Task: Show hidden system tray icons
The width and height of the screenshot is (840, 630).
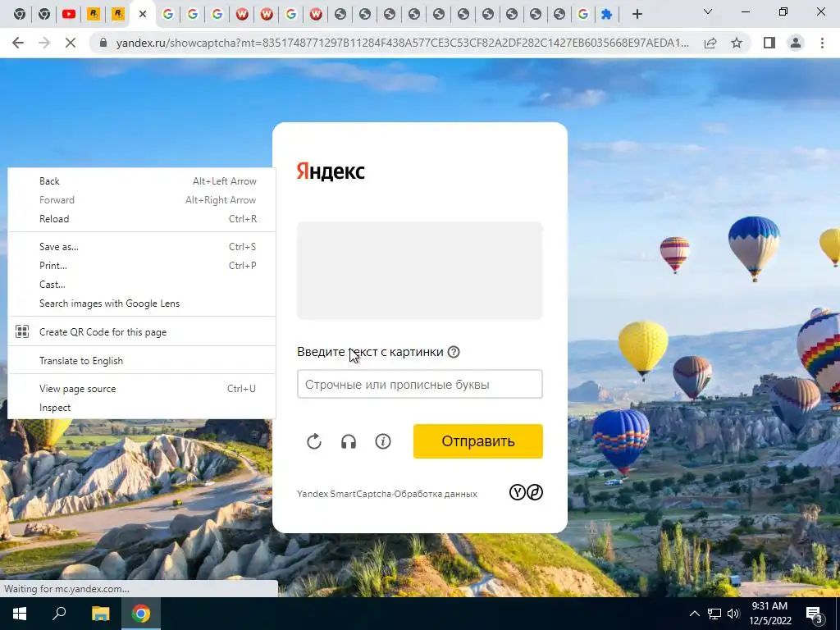Action: [x=694, y=614]
